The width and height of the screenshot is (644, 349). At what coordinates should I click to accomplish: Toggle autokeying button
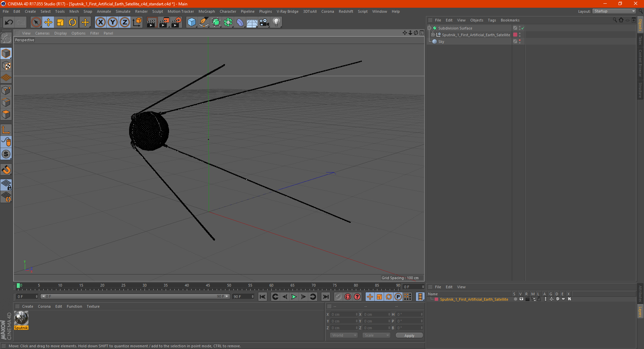tap(348, 297)
